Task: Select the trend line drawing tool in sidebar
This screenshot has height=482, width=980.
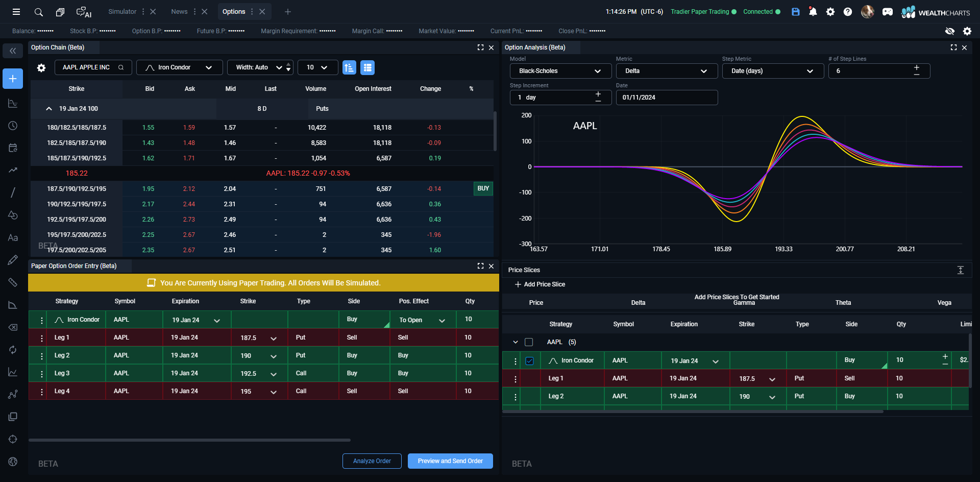Action: 12,192
